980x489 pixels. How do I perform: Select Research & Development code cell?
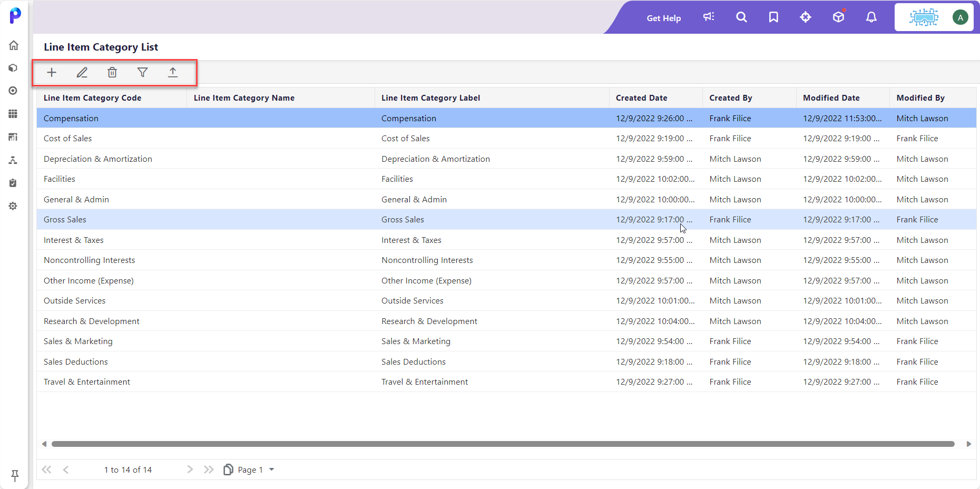click(112, 321)
